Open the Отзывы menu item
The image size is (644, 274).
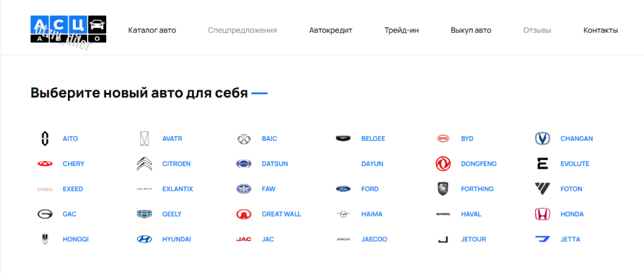tap(537, 30)
